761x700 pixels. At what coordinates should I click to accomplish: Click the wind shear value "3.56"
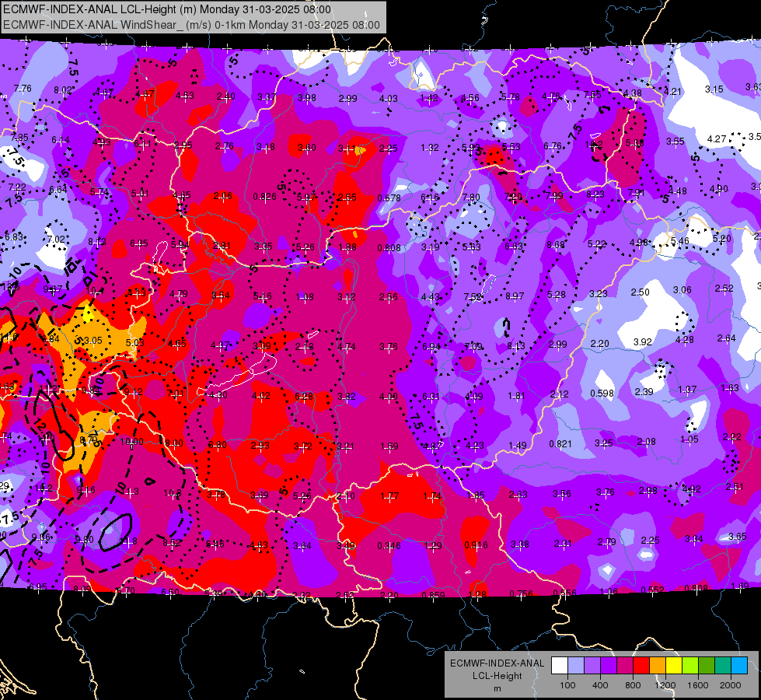click(562, 494)
